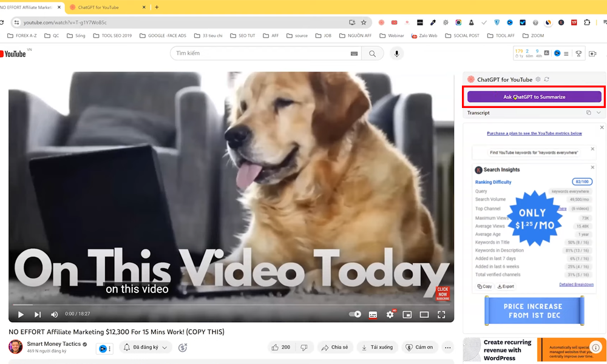Open the Đã đăng ký subscription dropdown

click(146, 348)
